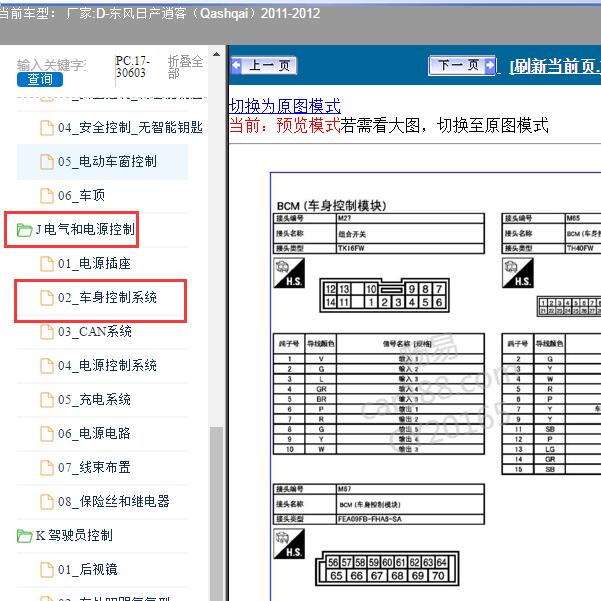Click TK16FW connector type cell
601x601 pixels.
tap(410, 248)
